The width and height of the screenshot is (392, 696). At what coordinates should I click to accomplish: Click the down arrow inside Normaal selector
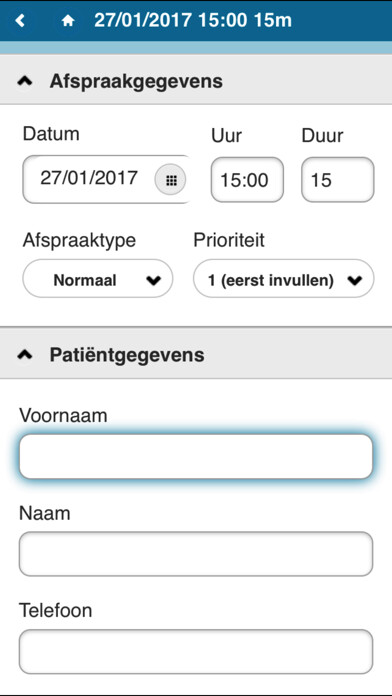pos(154,281)
